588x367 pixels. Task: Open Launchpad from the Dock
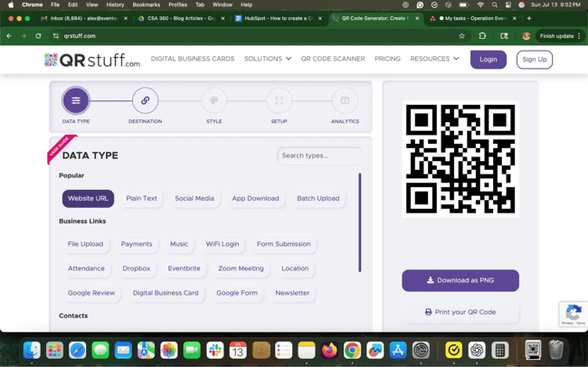click(x=55, y=351)
